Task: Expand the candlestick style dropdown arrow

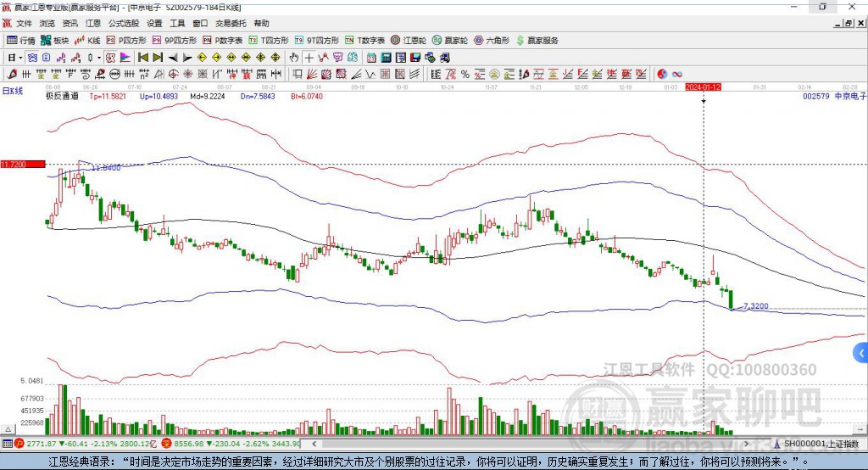Action: click(99, 58)
